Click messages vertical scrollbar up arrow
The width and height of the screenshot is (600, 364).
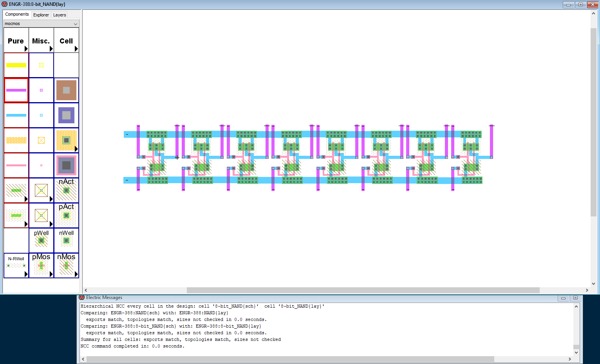[x=576, y=306]
